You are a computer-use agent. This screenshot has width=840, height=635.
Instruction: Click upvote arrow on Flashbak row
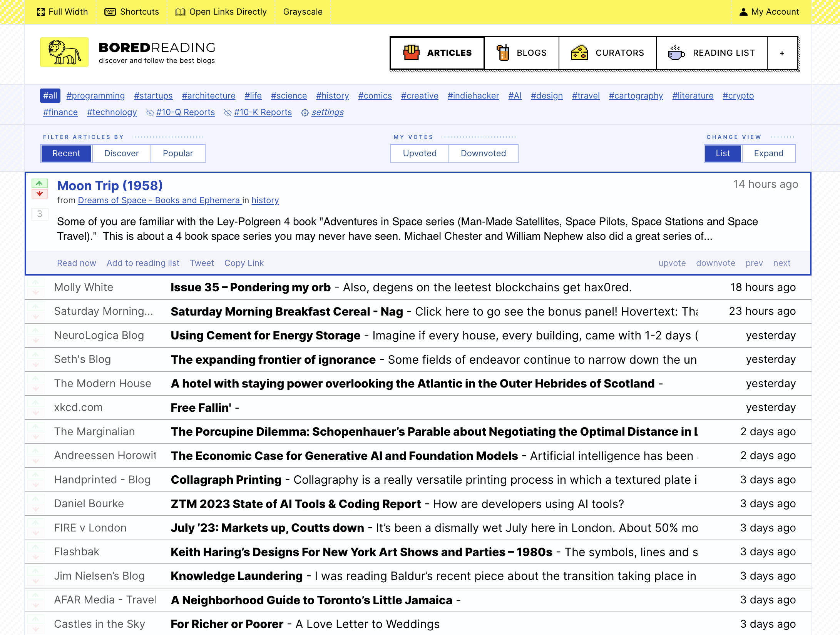[x=35, y=547]
